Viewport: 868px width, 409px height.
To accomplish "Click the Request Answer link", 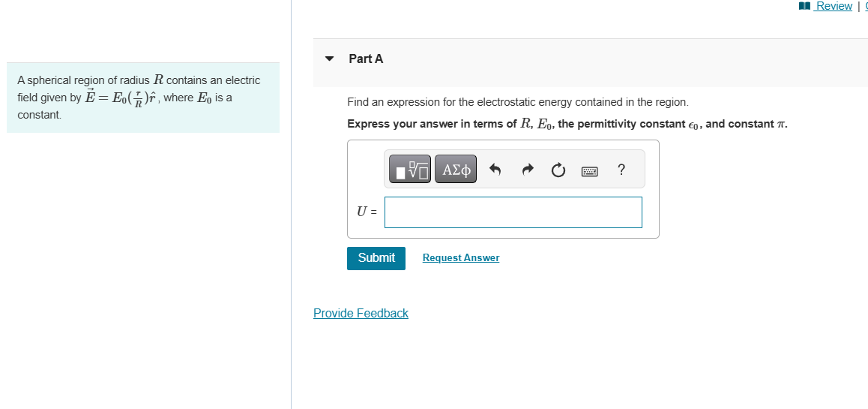I will [460, 258].
